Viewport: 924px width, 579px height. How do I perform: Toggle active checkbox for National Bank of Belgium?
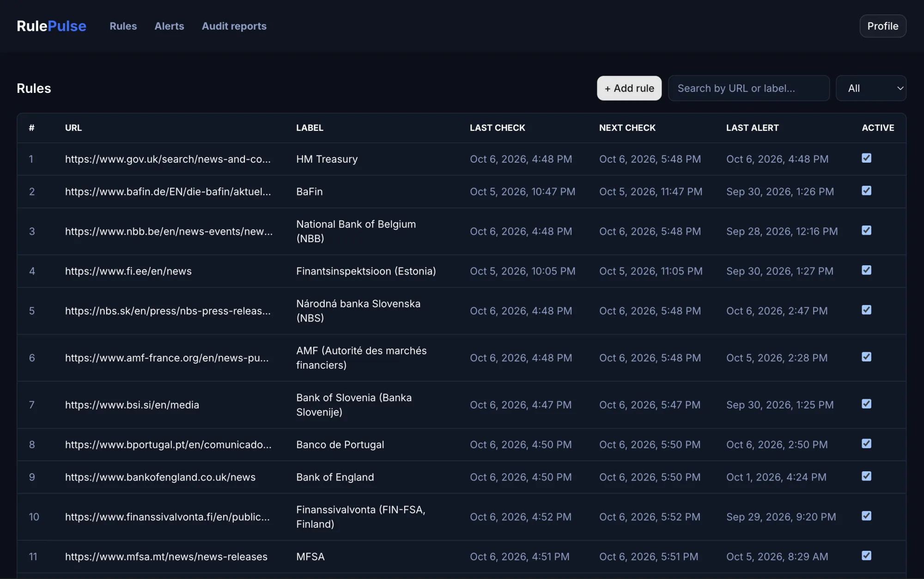click(866, 230)
